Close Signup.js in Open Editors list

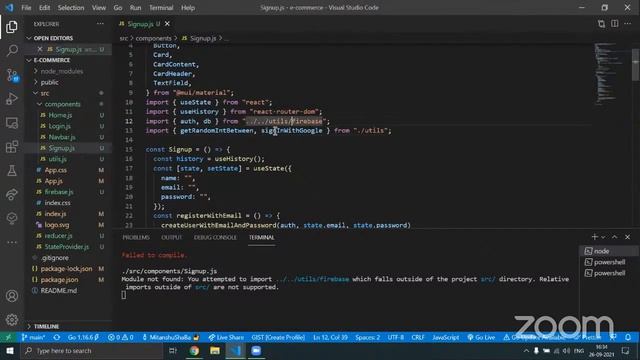click(40, 49)
